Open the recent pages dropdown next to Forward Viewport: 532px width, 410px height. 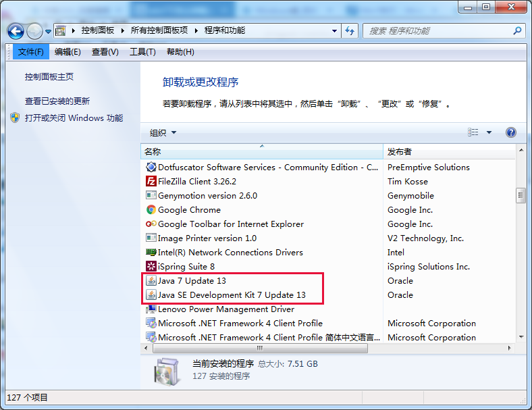pyautogui.click(x=48, y=32)
